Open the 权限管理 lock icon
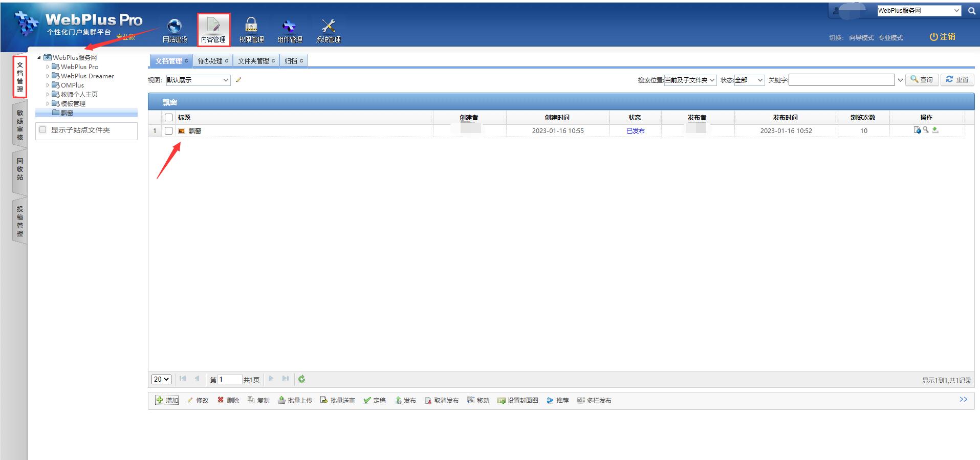Viewport: 980px width, 460px height. [251, 26]
